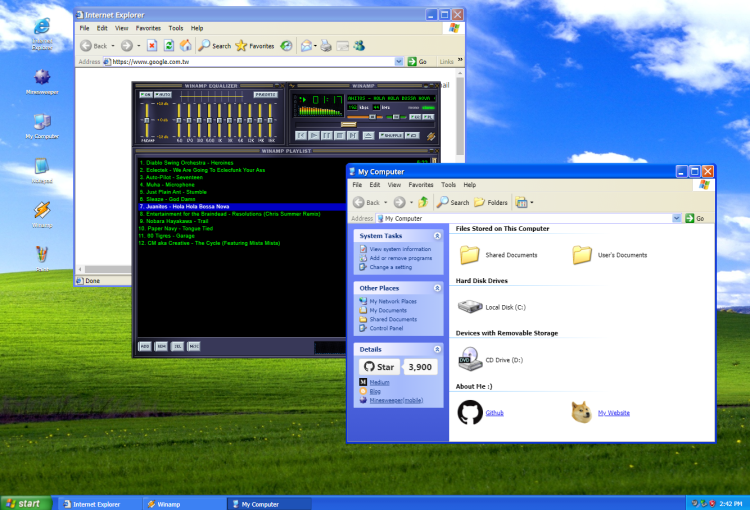The width and height of the screenshot is (750, 510).
Task: Click the Messenger icon in Internet Explorer toolbar
Action: 359,45
